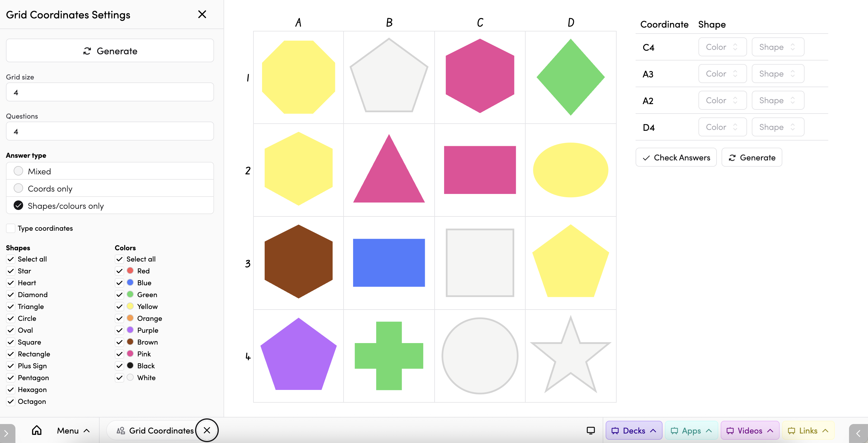The height and width of the screenshot is (443, 868).
Task: Toggle the Purple color checkbox
Action: click(119, 330)
